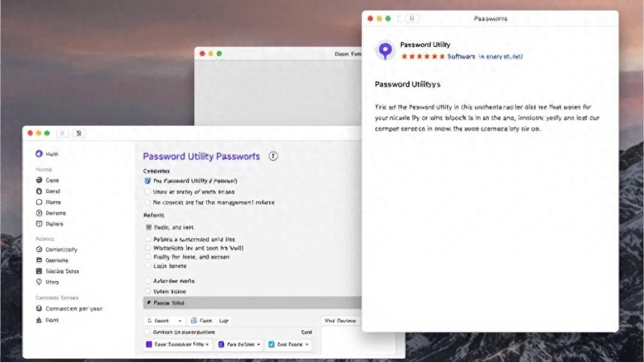Uncheck The Password Utility (Password) option
Screen dimensions: 644x362
pos(148,180)
